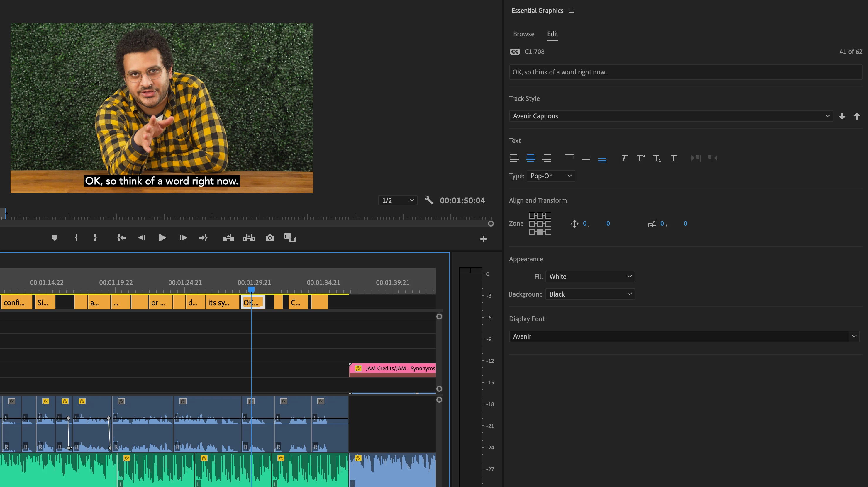Open the Fill White color dropdown

tap(590, 277)
